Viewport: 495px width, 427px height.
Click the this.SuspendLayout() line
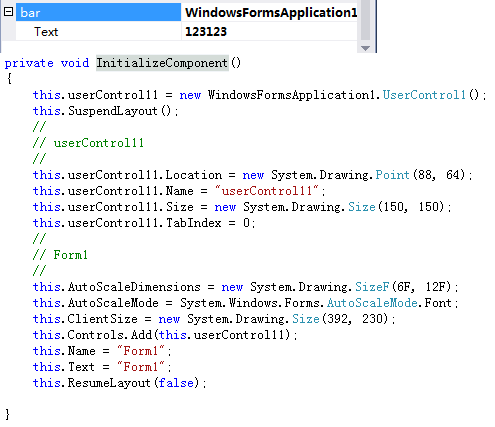(105, 111)
